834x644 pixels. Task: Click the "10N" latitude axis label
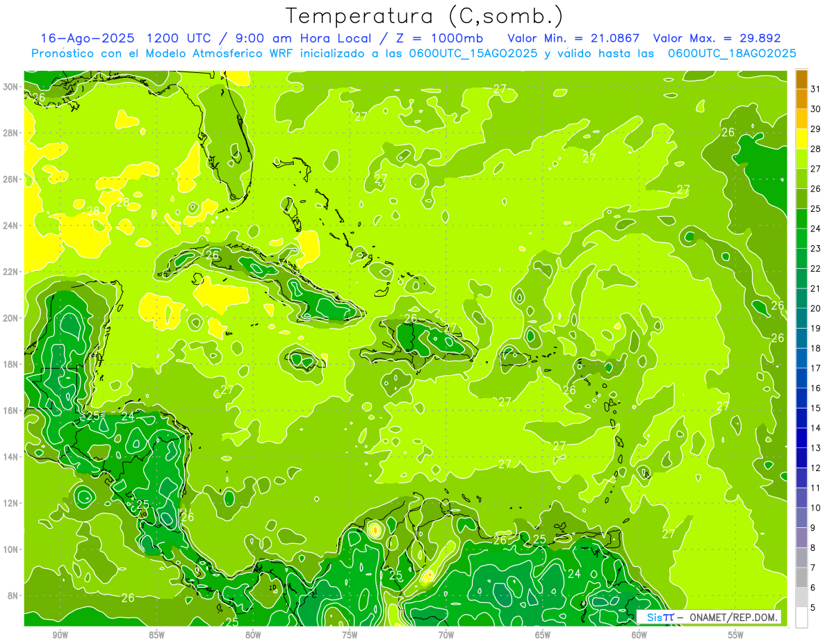click(11, 550)
